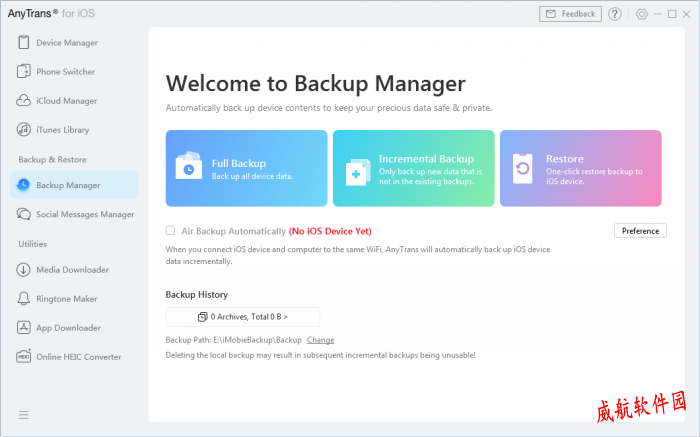This screenshot has height=437, width=700.
Task: Maximize the AnyTrans window
Action: 672,14
